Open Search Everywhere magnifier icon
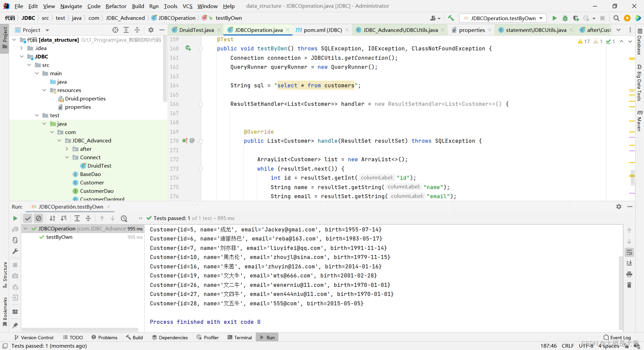The height and width of the screenshot is (350, 644). [x=616, y=18]
